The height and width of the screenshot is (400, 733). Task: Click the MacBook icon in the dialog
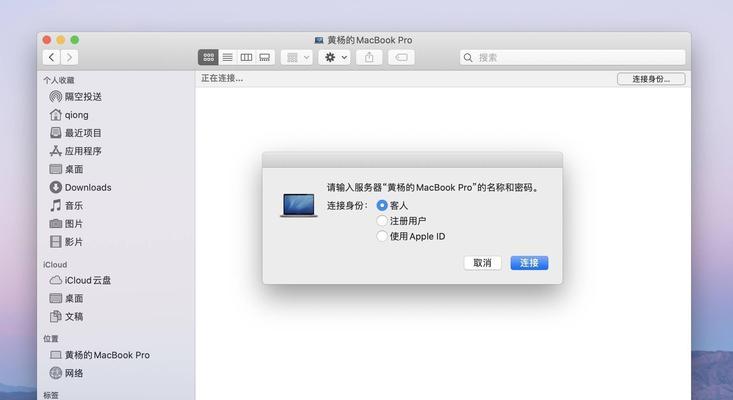299,206
